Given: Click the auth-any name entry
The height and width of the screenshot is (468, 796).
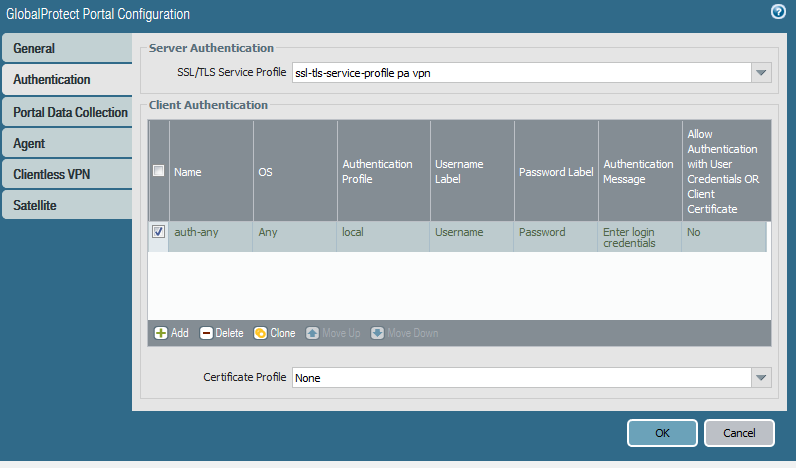Looking at the screenshot, I should (x=195, y=232).
